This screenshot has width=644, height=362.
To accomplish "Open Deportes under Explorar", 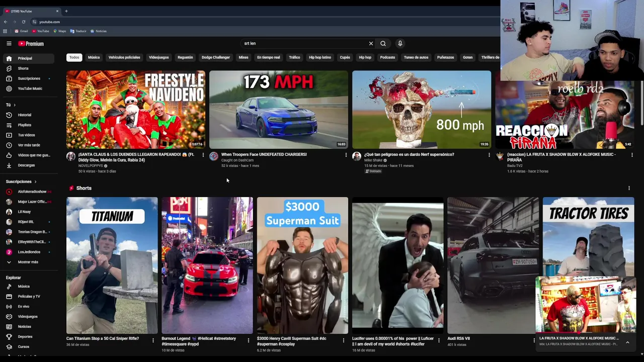I will click(28, 336).
